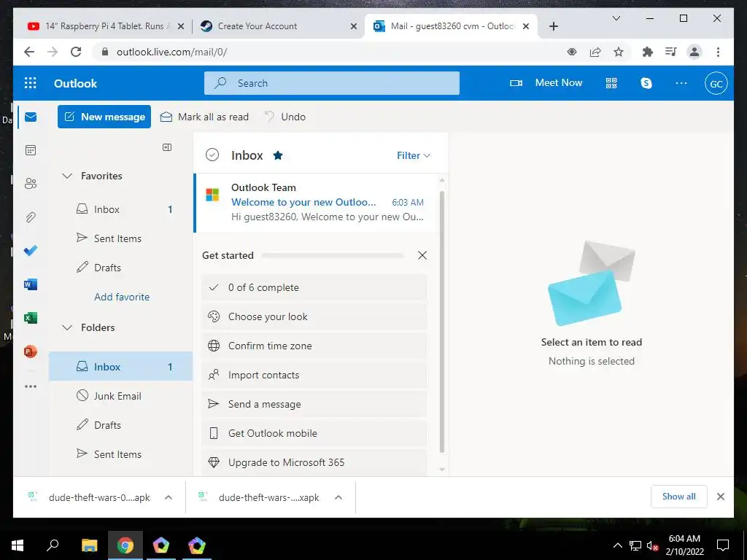Launch Excel from the sidebar
The image size is (747, 560).
(x=31, y=318)
